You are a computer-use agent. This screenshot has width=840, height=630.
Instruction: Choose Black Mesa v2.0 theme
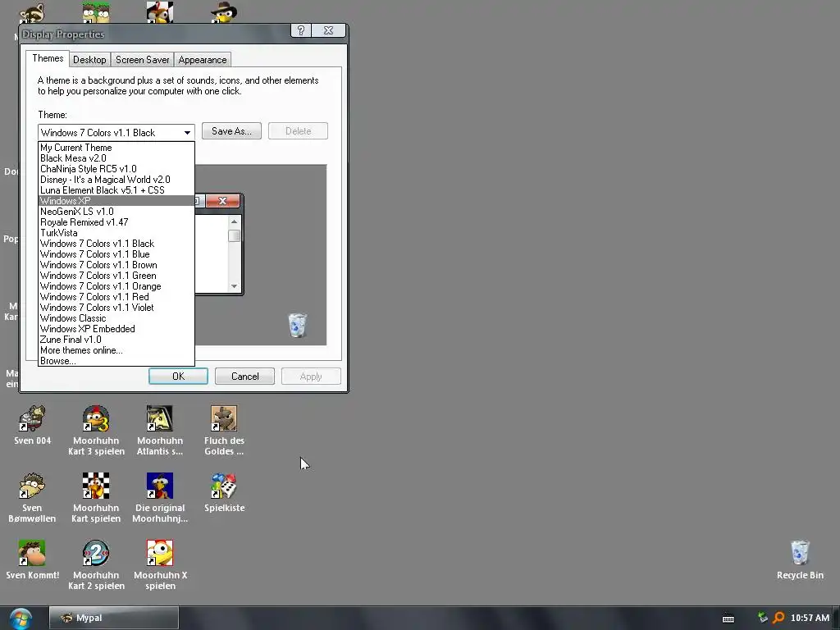(x=116, y=158)
